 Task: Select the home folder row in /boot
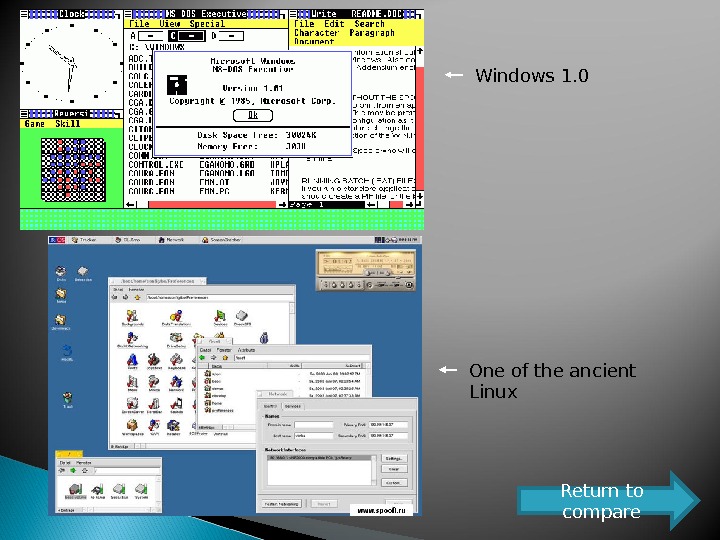pos(213,403)
